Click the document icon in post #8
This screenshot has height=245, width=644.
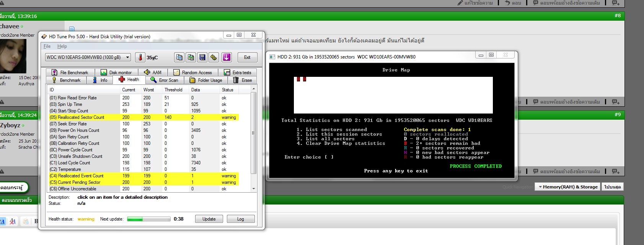click(72, 29)
